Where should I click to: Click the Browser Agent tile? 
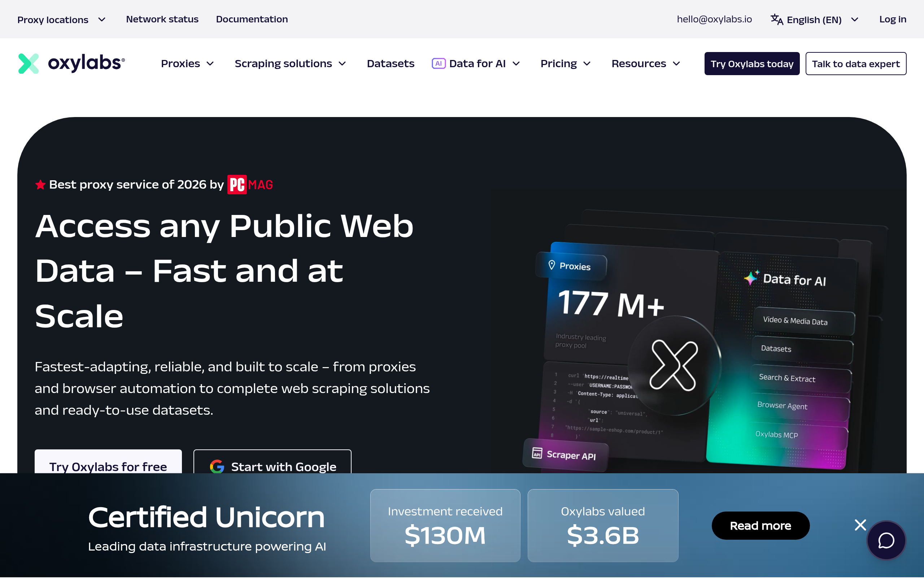click(x=799, y=407)
